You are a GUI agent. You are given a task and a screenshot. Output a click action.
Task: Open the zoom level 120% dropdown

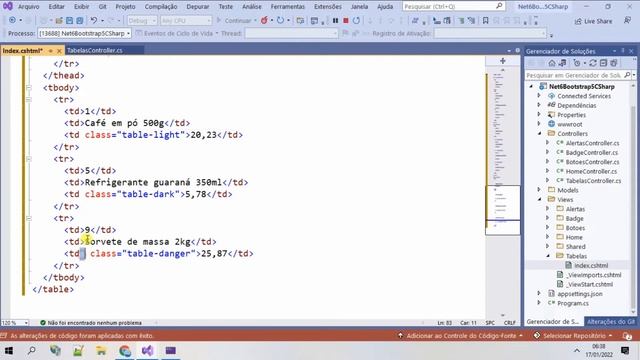click(15, 322)
